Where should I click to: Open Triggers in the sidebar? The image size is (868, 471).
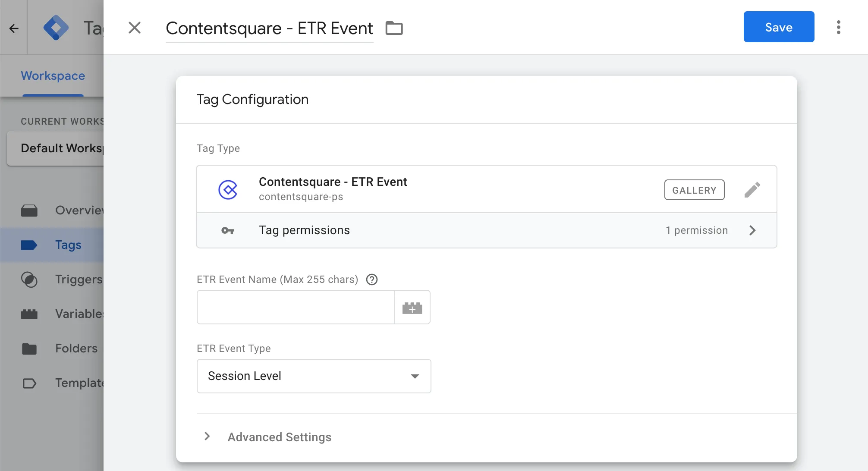(78, 279)
